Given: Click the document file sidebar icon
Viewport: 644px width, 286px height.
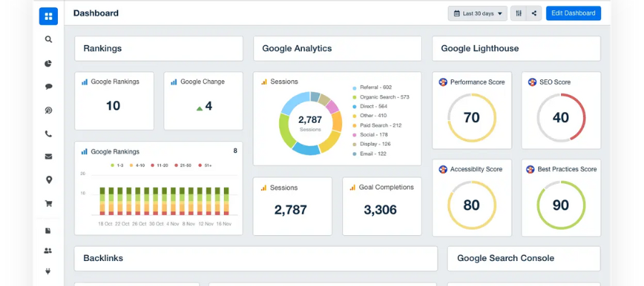Looking at the screenshot, I should [x=48, y=231].
